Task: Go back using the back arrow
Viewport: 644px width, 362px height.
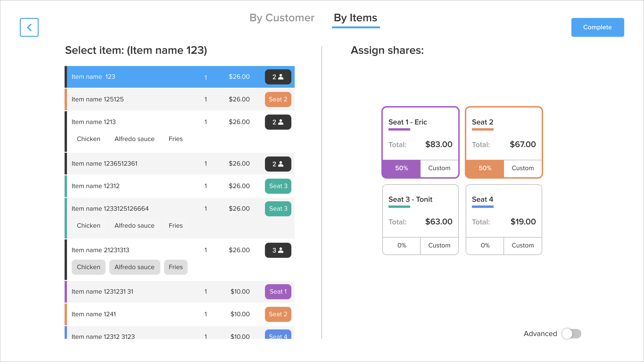Action: [29, 27]
